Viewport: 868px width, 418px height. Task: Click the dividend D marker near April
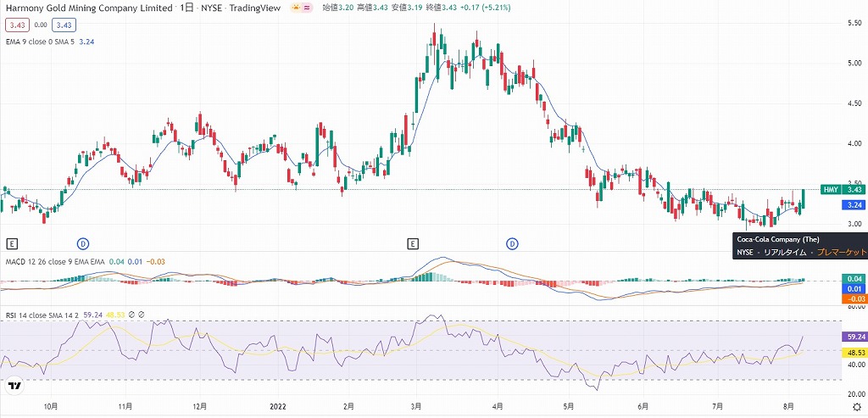pyautogui.click(x=512, y=244)
